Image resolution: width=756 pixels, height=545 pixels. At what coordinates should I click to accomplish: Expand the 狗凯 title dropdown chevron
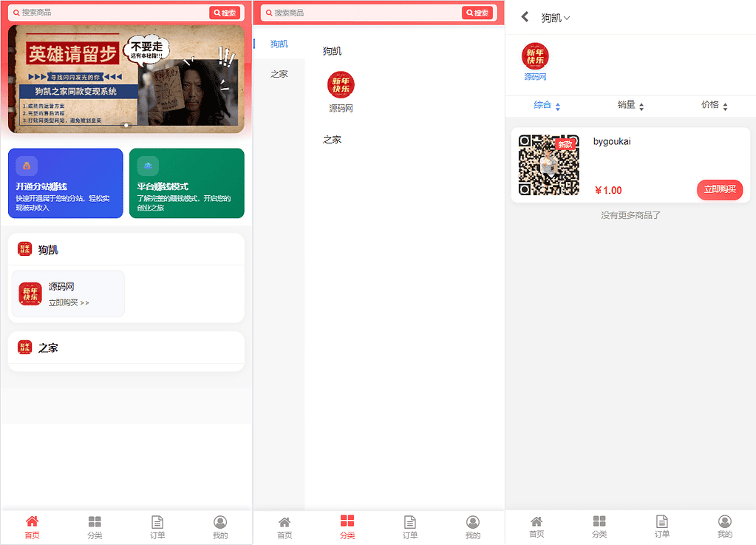[x=567, y=18]
